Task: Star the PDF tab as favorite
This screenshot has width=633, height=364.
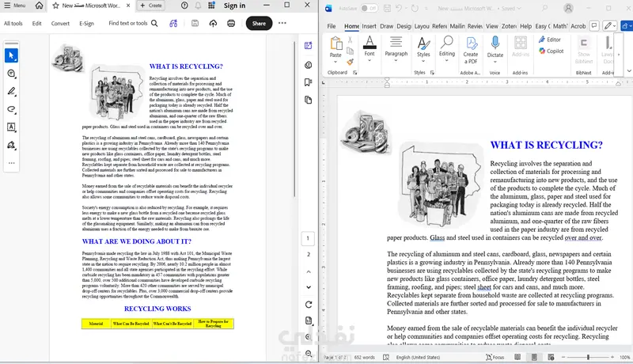Action: (55, 6)
